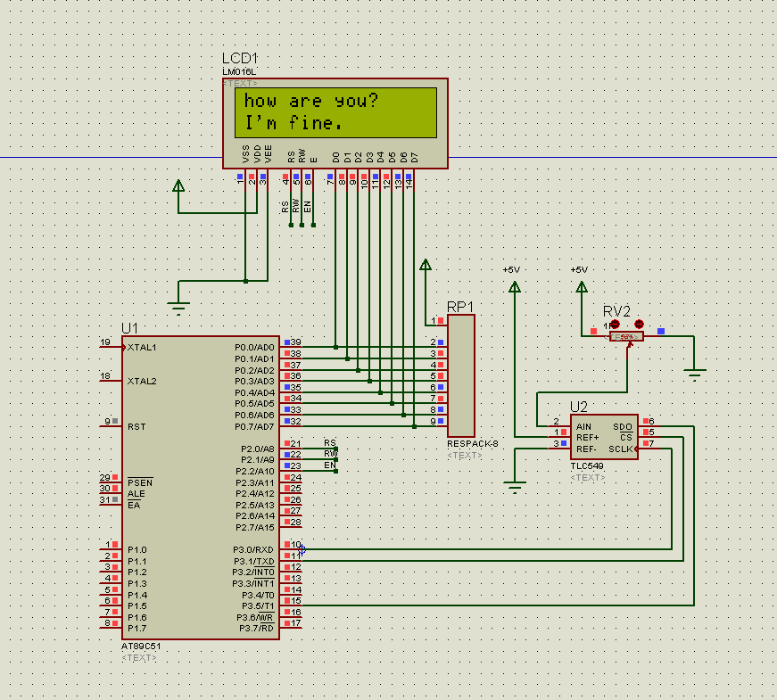Click pin number 19 beside XTAL1
Viewport: 777px width, 700px height.
click(x=105, y=342)
